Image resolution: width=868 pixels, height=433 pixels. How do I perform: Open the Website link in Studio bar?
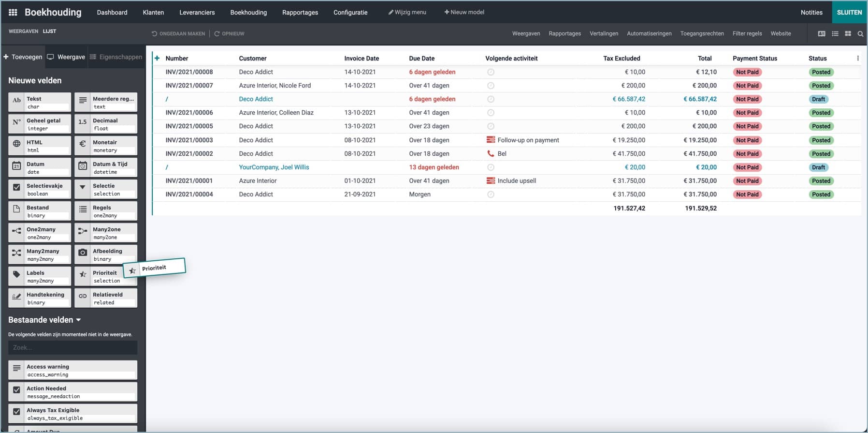click(x=781, y=33)
